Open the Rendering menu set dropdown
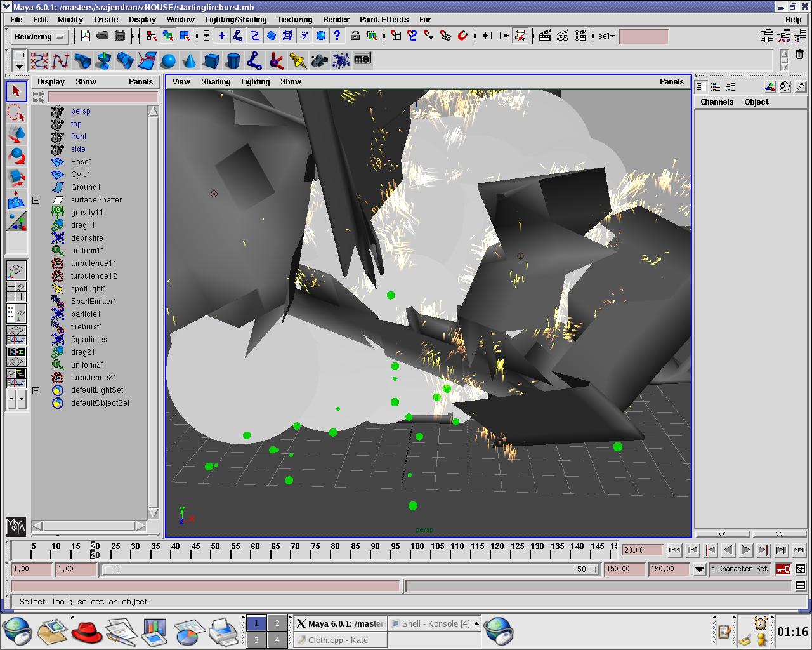This screenshot has width=812, height=650. click(x=39, y=37)
